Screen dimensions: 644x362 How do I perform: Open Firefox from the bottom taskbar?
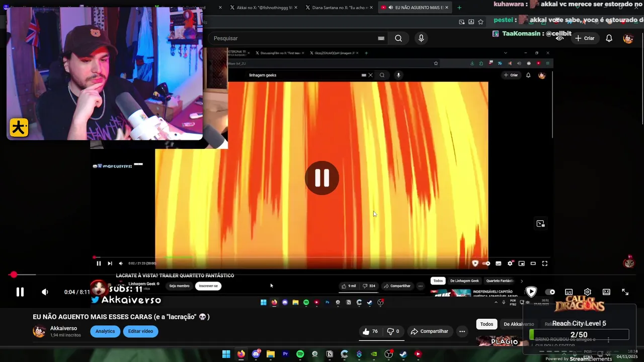241,354
